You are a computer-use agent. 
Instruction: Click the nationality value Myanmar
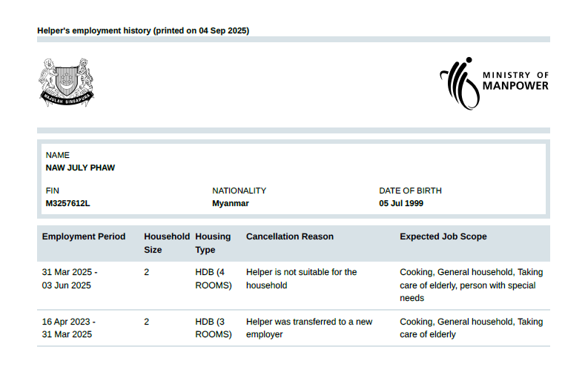231,203
